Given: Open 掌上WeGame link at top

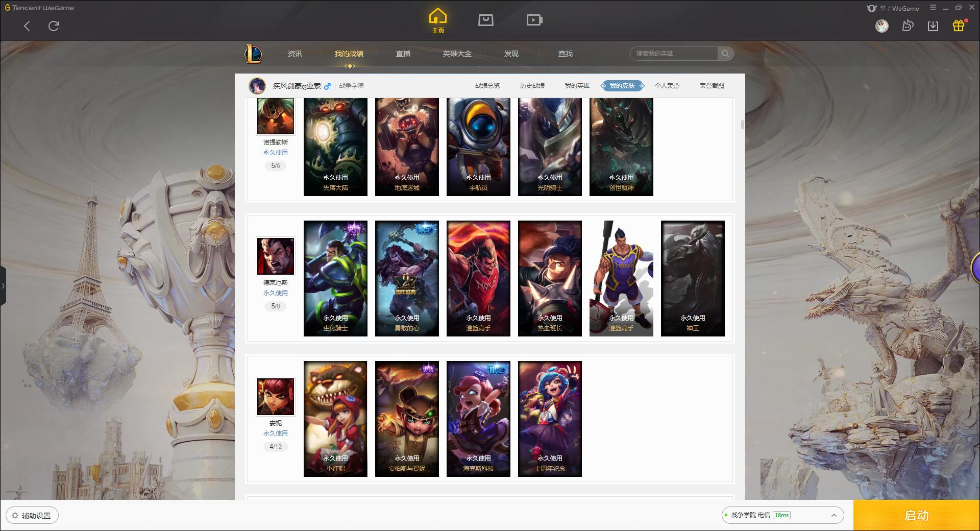Looking at the screenshot, I should 893,8.
